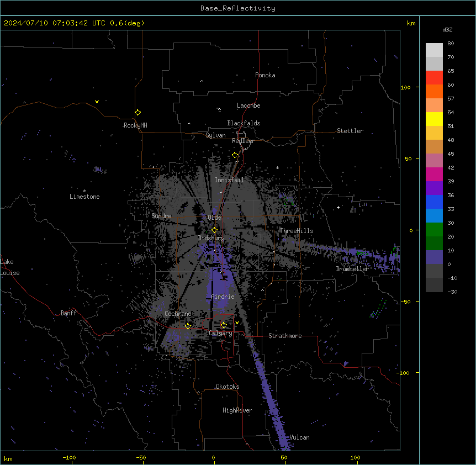Click the 0 tick on bottom axis
Screen dimensions: 476x465
coord(213,457)
